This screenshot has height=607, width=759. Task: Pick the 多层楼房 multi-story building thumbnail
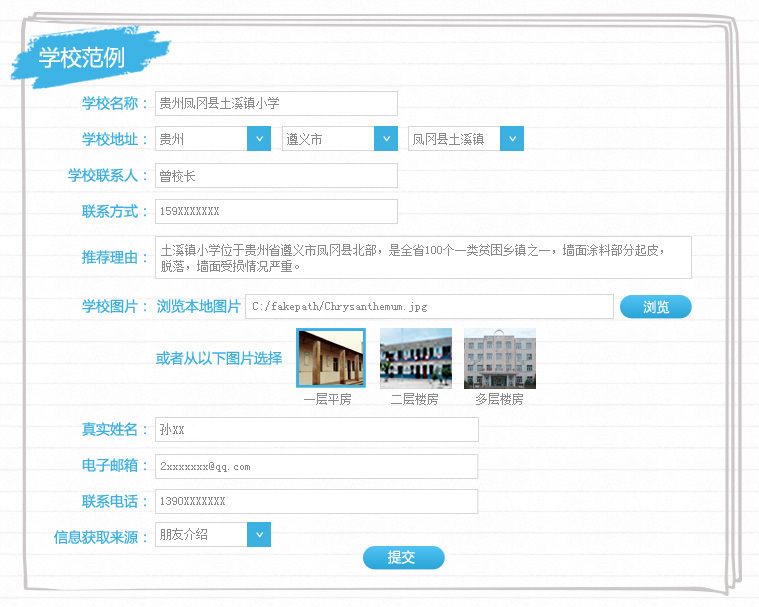(x=500, y=358)
